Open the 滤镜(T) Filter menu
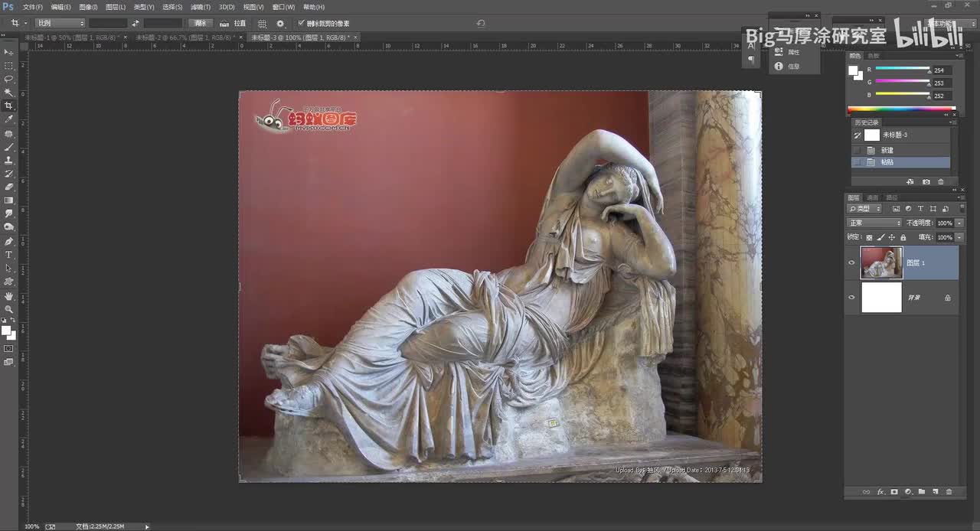The image size is (980, 531). click(201, 7)
